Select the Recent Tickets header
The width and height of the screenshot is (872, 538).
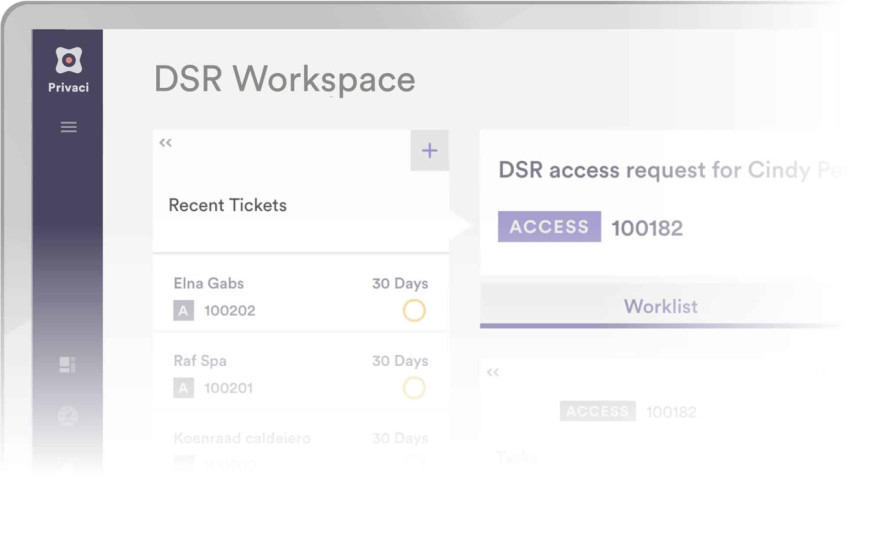pyautogui.click(x=227, y=205)
